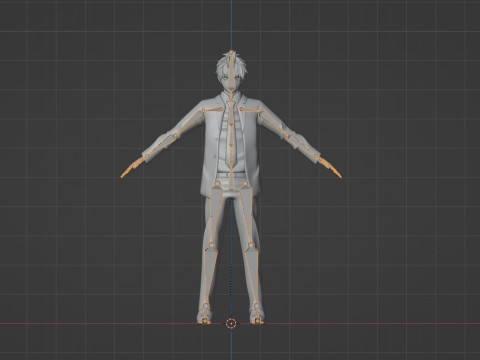The height and width of the screenshot is (360, 480).
Task: Select the knee joint of the screen-right leg
Action: pyautogui.click(x=251, y=246)
